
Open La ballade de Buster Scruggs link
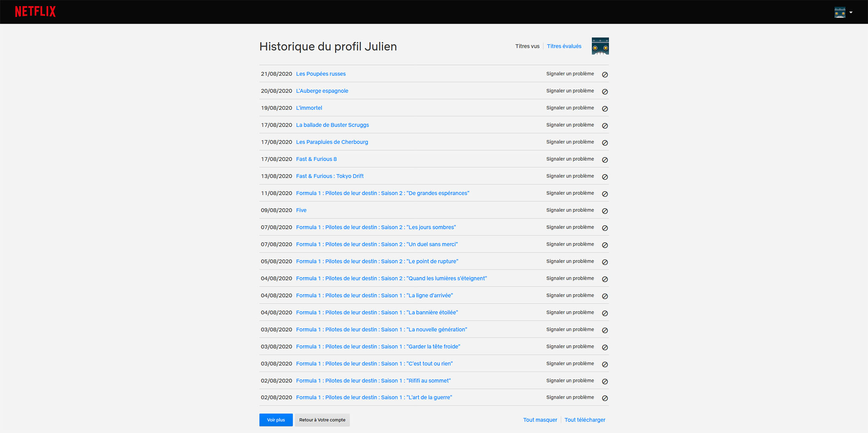332,125
